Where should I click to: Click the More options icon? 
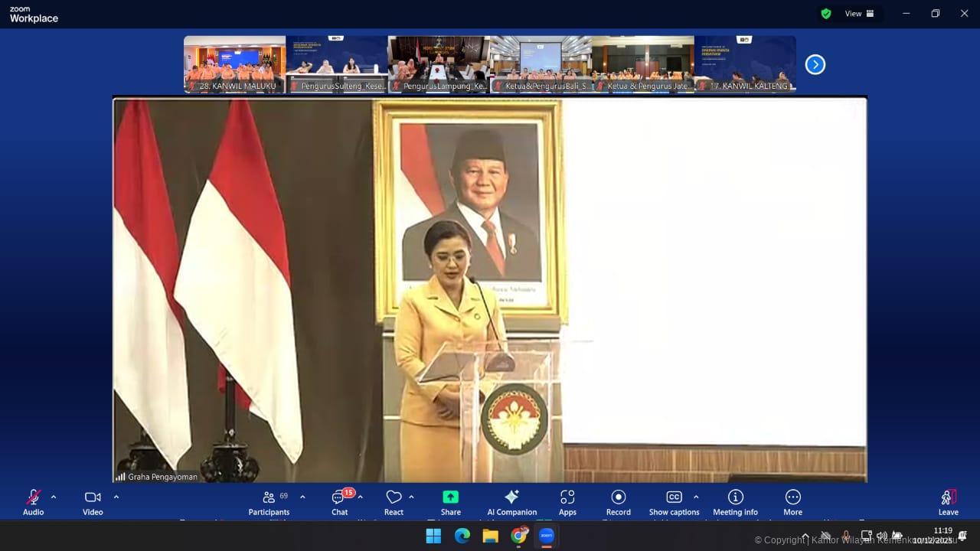tap(792, 502)
